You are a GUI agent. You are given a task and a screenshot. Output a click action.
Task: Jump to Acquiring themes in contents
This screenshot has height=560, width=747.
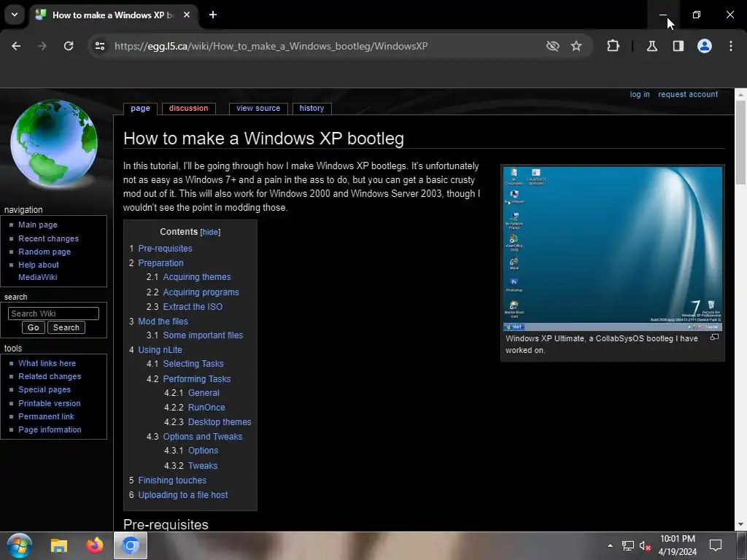[x=197, y=277]
